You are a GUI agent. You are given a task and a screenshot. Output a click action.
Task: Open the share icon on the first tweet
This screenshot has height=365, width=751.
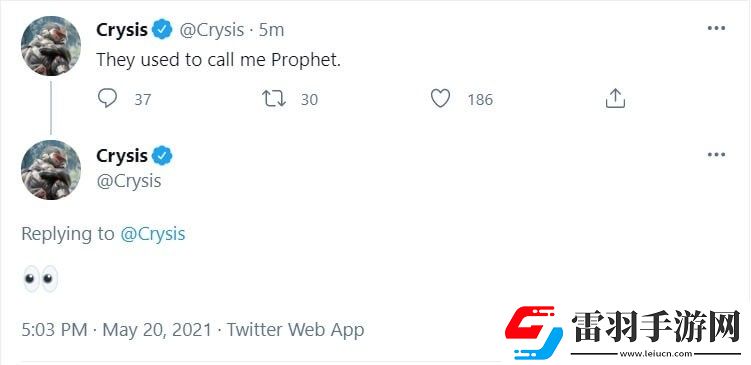[615, 98]
